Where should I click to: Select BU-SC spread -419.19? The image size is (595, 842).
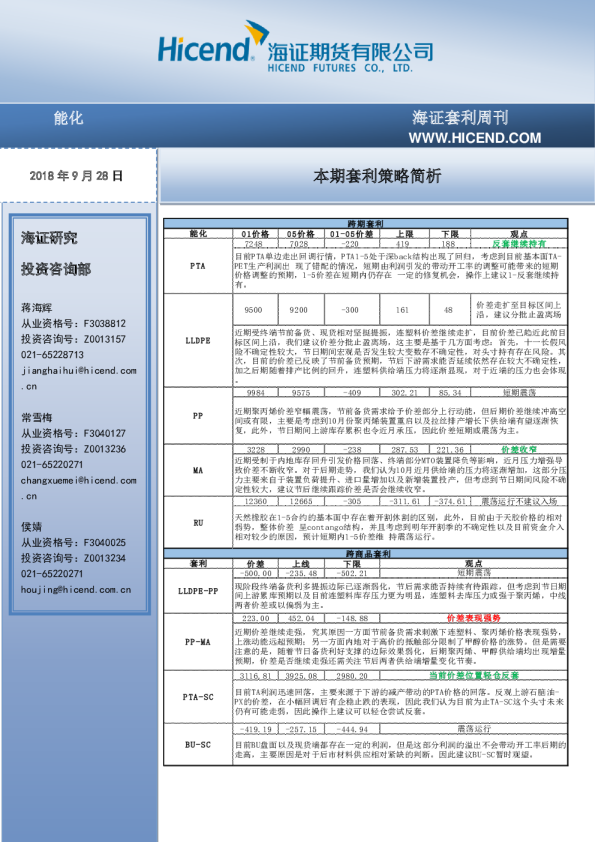256,729
